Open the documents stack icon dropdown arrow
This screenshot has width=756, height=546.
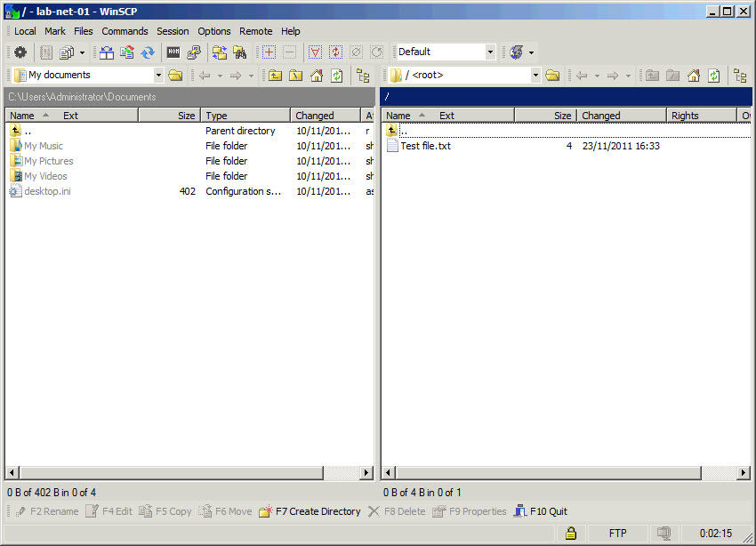tap(82, 52)
